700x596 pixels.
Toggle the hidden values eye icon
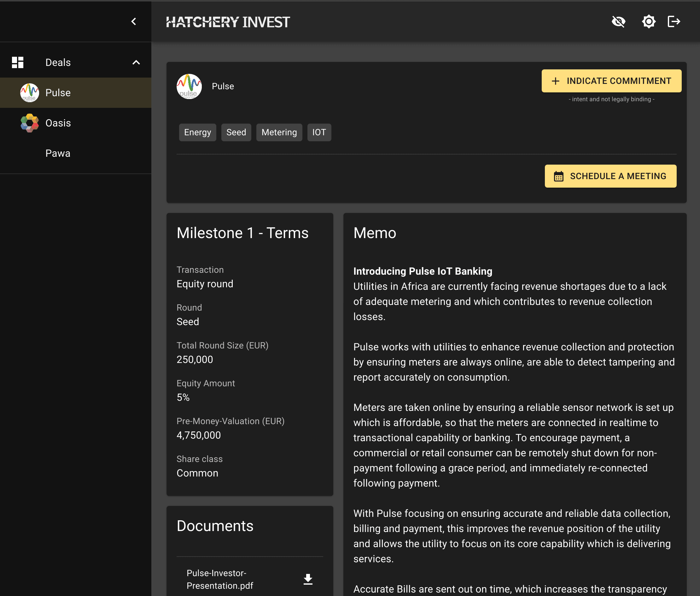[618, 22]
